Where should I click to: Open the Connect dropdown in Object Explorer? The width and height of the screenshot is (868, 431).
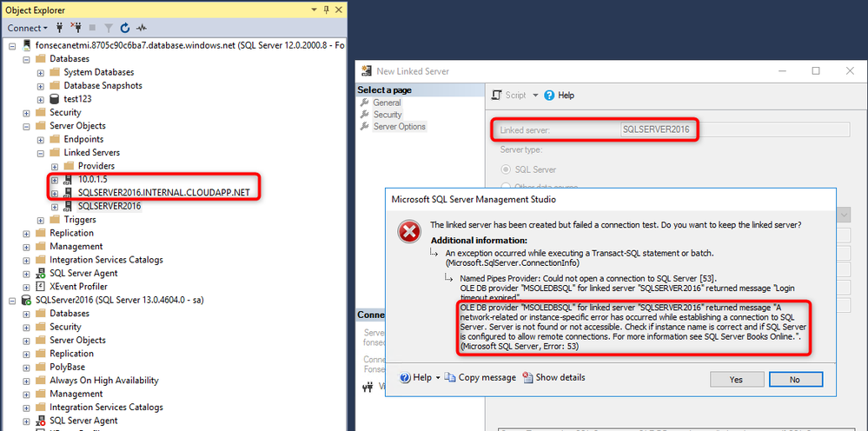tap(27, 28)
